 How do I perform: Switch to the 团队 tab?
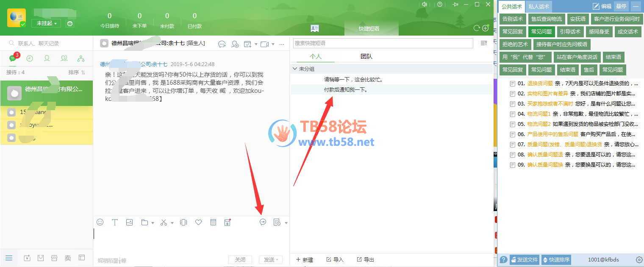[x=366, y=56]
